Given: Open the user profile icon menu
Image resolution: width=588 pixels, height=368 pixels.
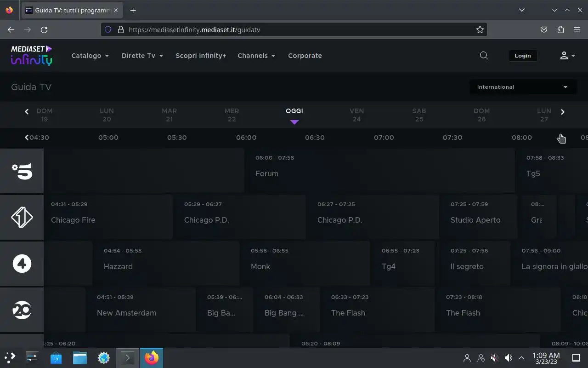Looking at the screenshot, I should 567,56.
